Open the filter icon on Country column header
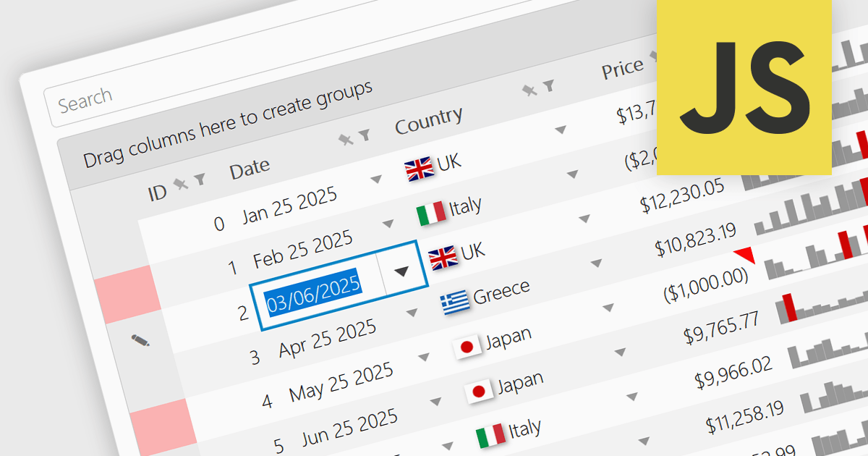This screenshot has width=868, height=456. tap(548, 86)
